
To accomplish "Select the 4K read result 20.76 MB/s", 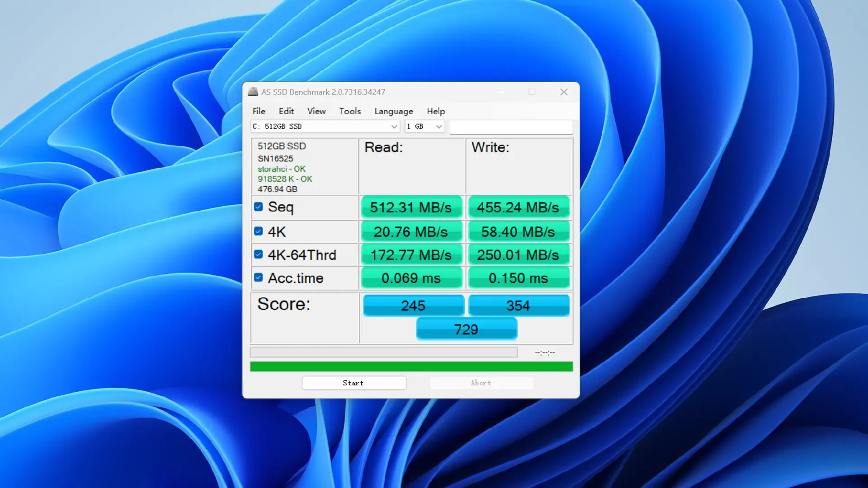I will pyautogui.click(x=411, y=231).
